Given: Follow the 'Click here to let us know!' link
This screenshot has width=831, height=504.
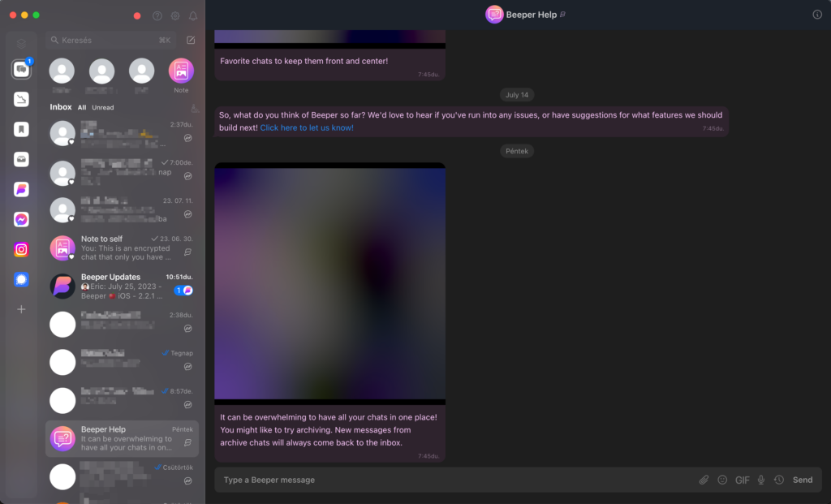Looking at the screenshot, I should point(307,127).
